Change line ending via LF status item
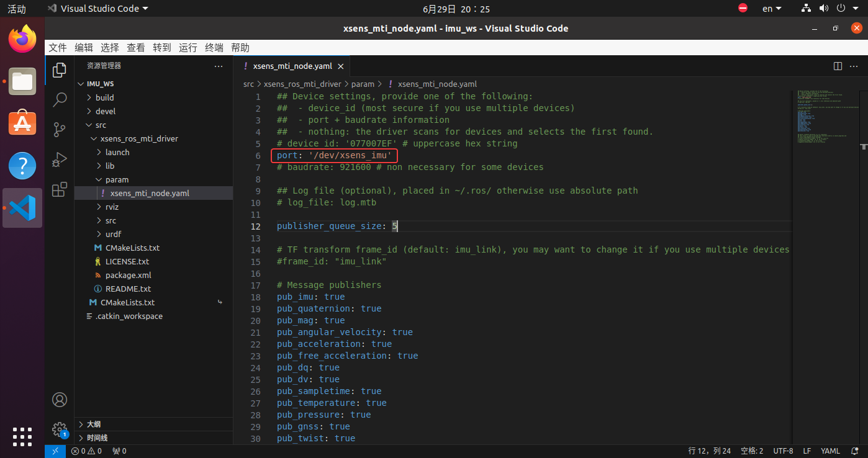 tap(807, 451)
